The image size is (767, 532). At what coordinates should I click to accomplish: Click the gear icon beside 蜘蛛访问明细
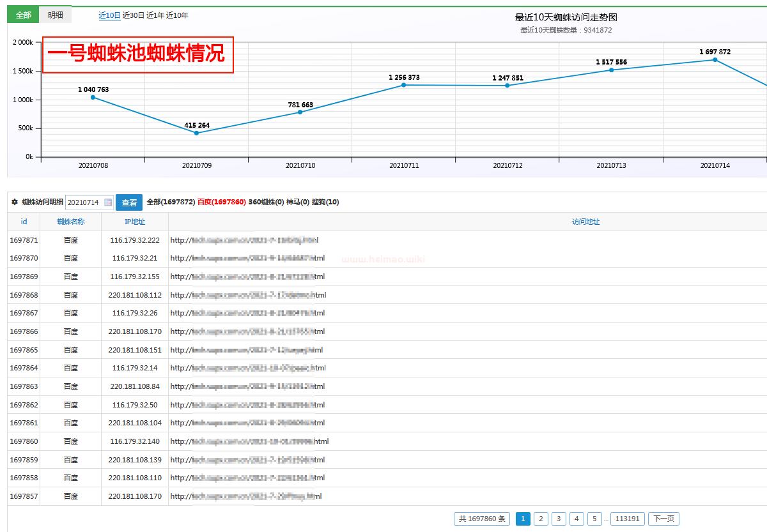(15, 202)
